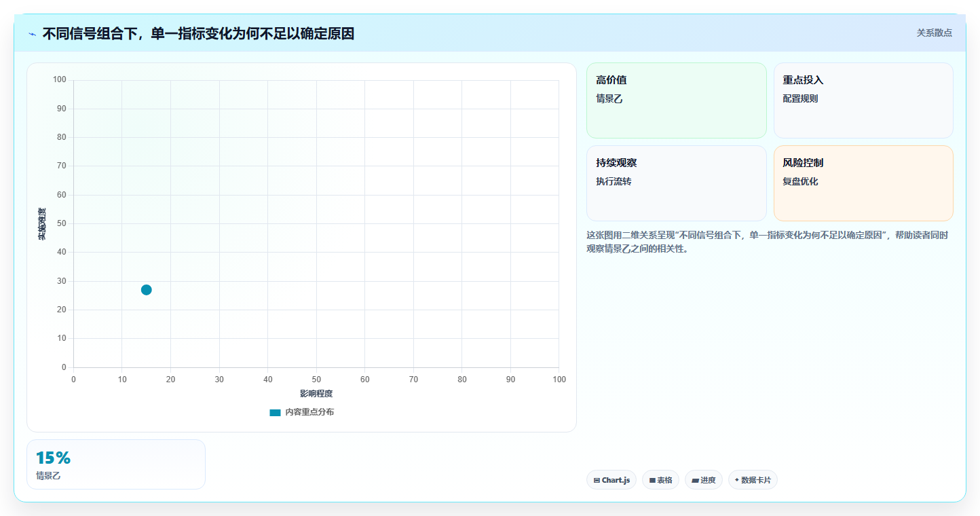Click the 影响程度 x-axis title
The image size is (980, 516).
[316, 394]
